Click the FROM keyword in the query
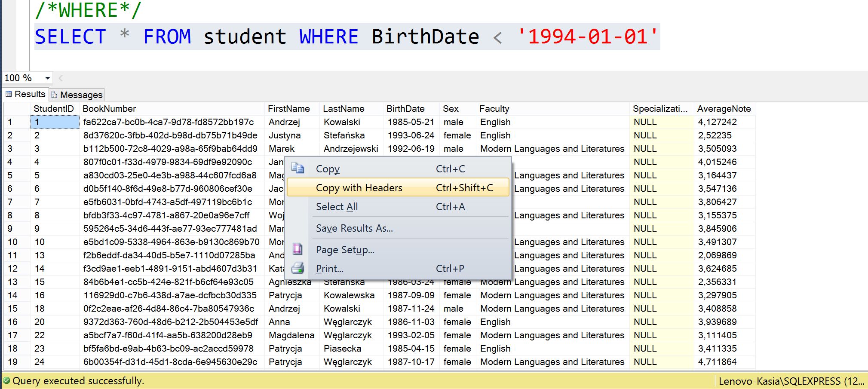The width and height of the screenshot is (868, 389). [167, 37]
